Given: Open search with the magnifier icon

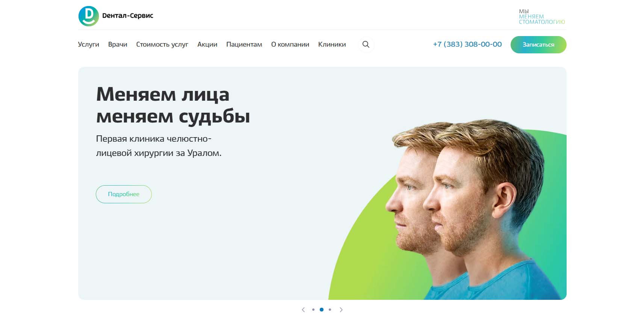Looking at the screenshot, I should coord(366,44).
